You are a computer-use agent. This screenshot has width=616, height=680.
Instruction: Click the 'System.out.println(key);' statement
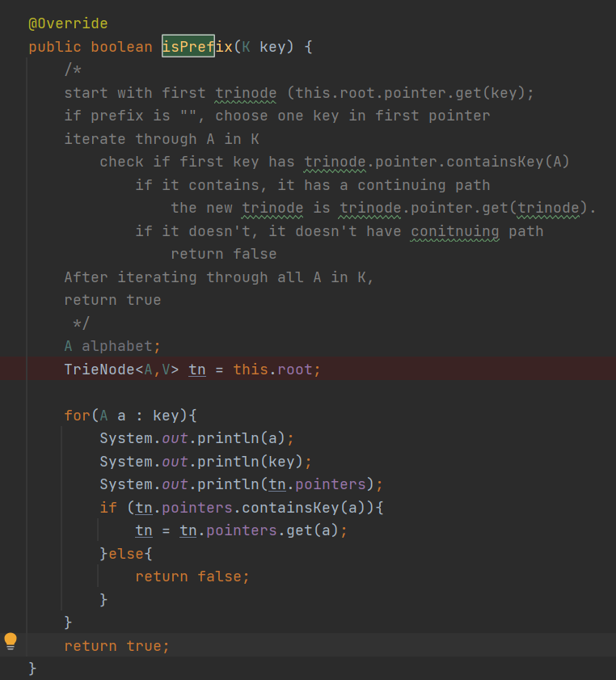(x=205, y=462)
